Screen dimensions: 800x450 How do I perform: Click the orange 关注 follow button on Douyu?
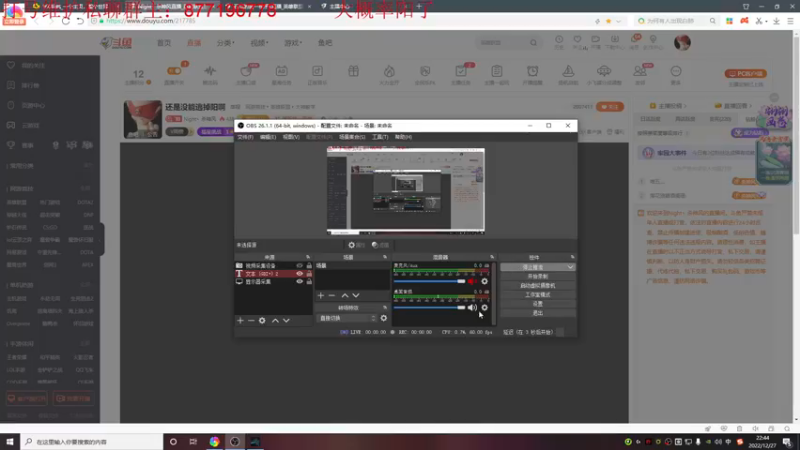pyautogui.click(x=610, y=107)
